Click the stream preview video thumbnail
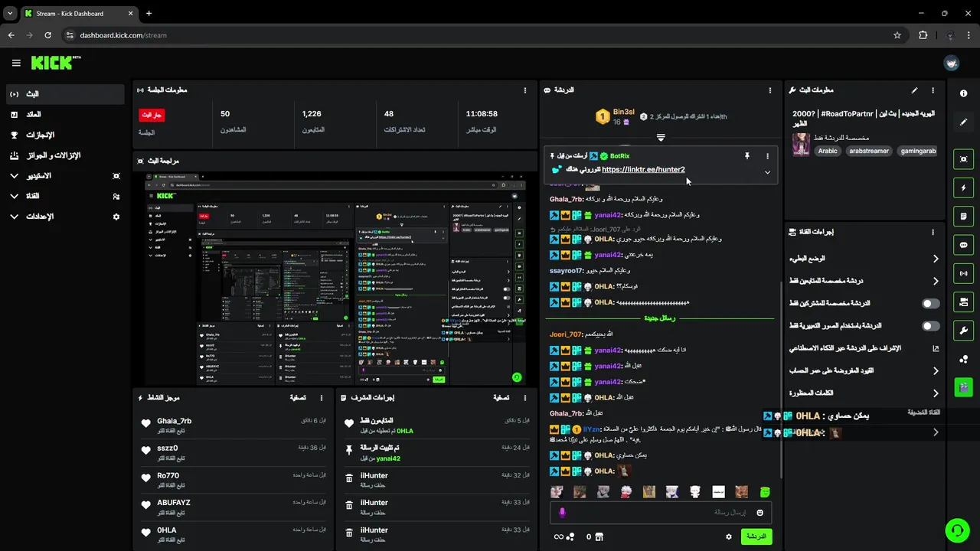The image size is (980, 551). [x=336, y=279]
